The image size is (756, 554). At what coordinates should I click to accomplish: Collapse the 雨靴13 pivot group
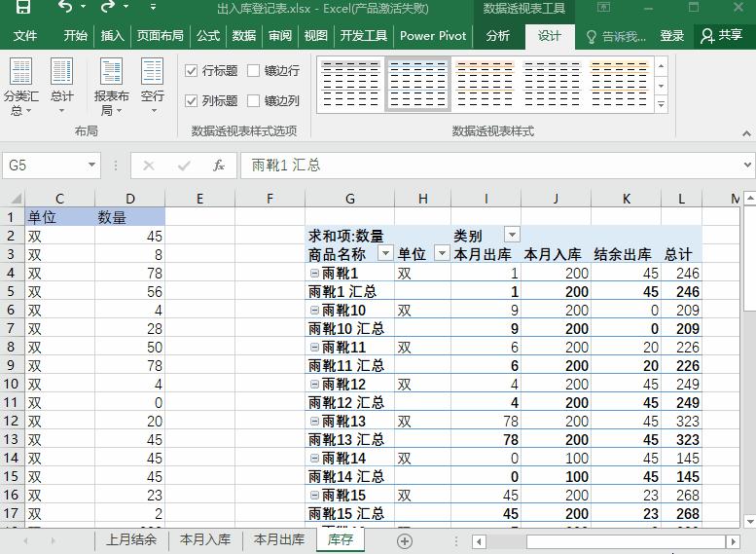coord(314,422)
